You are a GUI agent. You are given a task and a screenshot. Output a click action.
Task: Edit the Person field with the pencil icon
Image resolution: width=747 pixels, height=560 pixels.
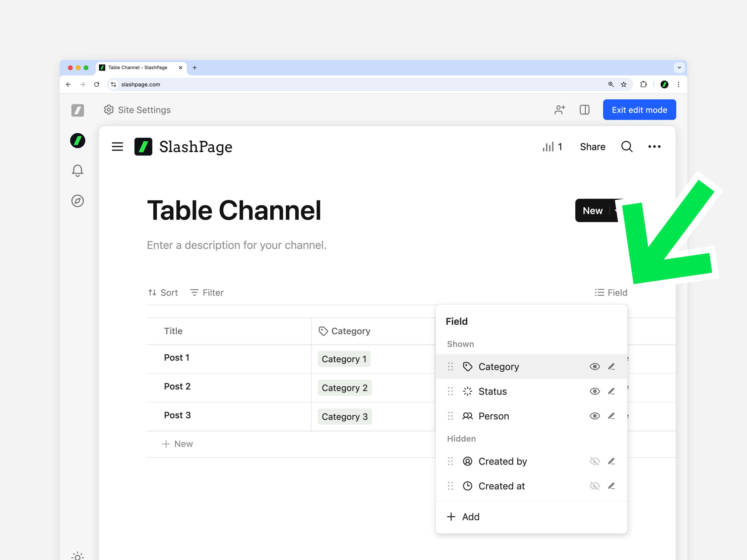611,416
